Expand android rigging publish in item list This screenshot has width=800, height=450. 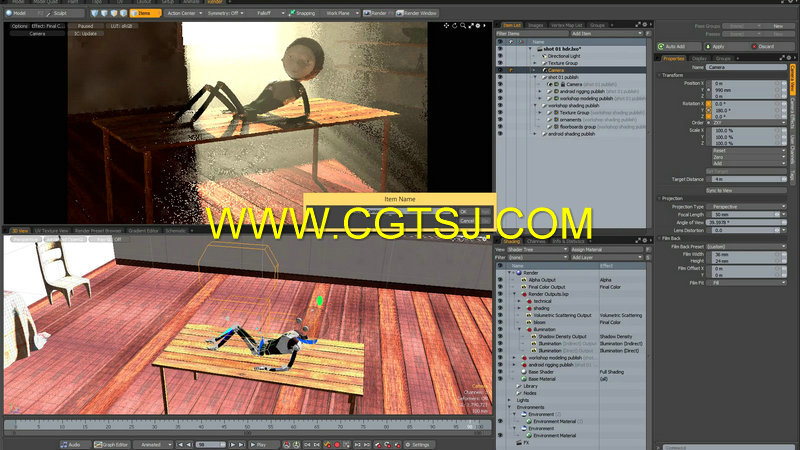[x=540, y=91]
